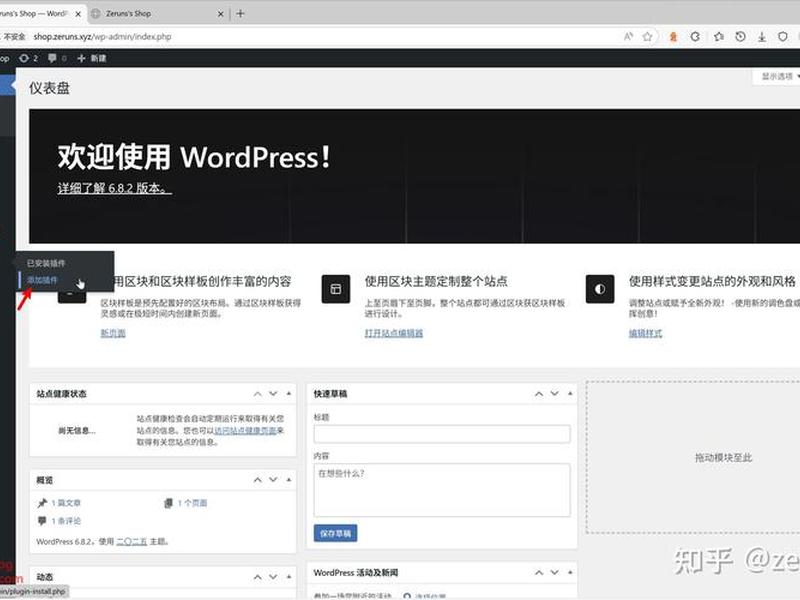Click the 新页面 link
This screenshot has width=800, height=600.
pos(113,333)
